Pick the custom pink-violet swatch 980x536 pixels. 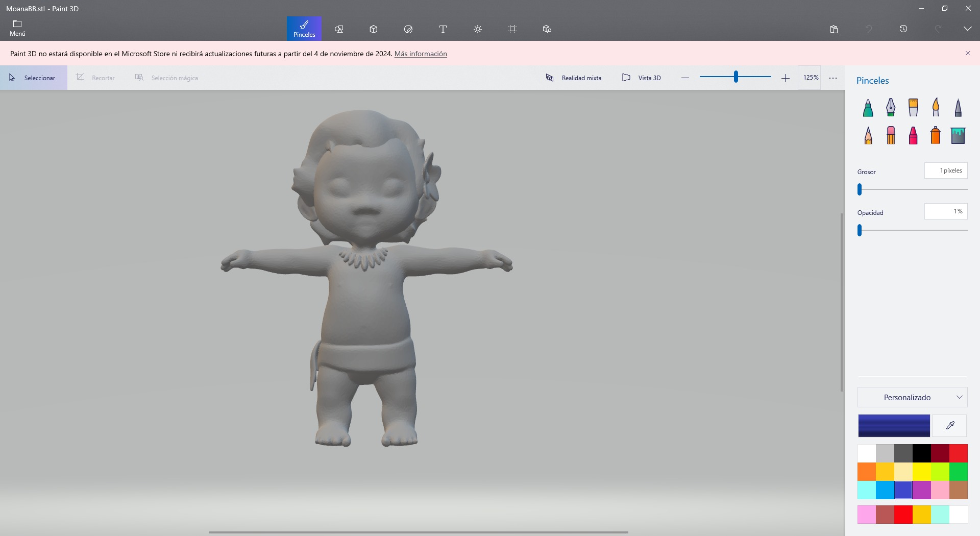coord(867,515)
